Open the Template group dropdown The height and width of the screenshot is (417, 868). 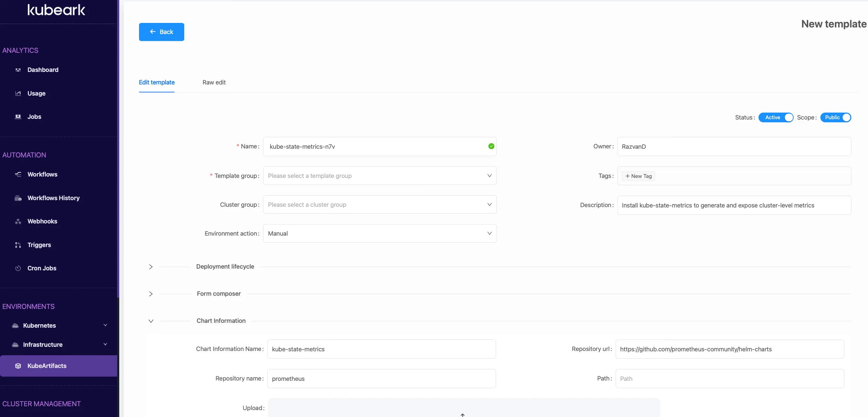[x=380, y=176]
